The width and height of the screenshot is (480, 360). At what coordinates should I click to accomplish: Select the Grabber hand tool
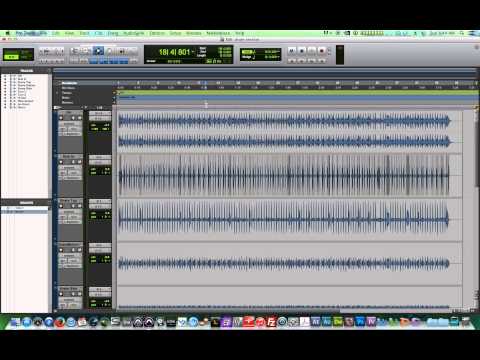tap(110, 51)
